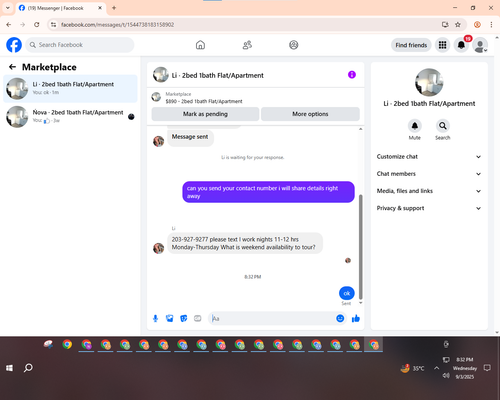Select the Messenger | Facebook tab
Viewport: 500px width, 400px height.
click(x=61, y=8)
